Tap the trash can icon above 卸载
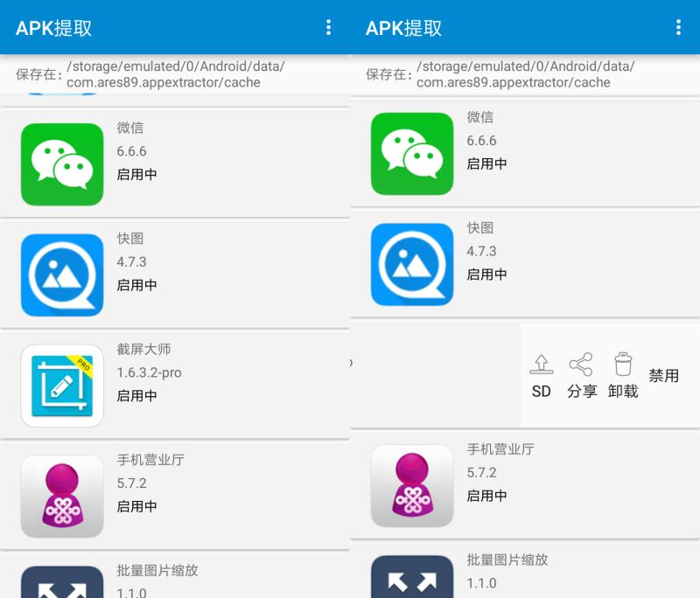Image resolution: width=700 pixels, height=598 pixels. point(623,365)
